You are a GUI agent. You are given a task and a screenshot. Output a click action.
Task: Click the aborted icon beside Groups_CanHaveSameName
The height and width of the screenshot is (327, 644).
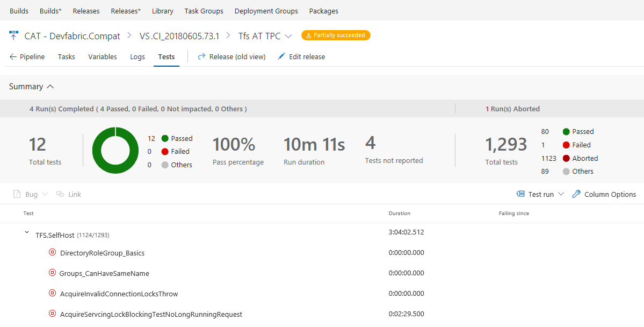(52, 273)
